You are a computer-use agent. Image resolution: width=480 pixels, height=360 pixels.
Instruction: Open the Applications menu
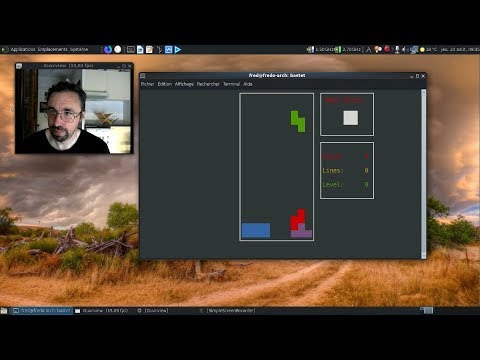[23, 49]
